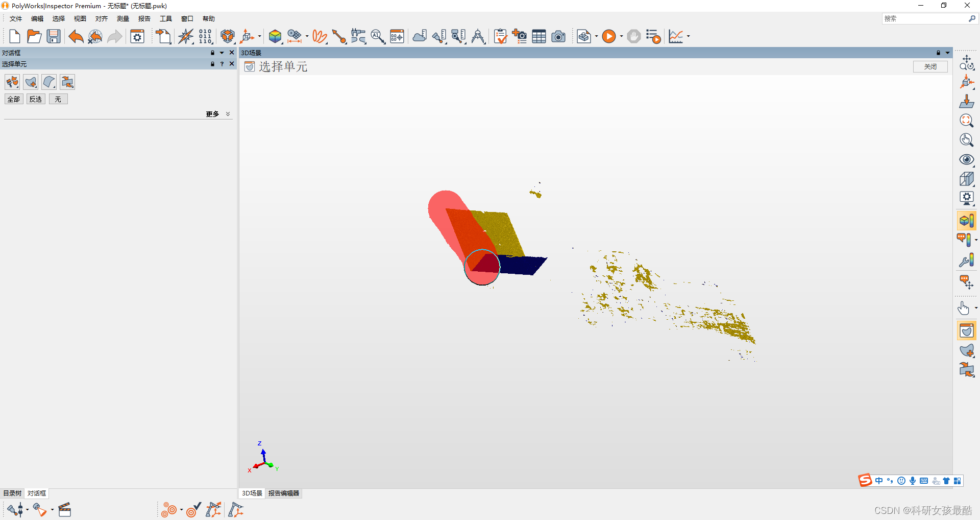This screenshot has height=520, width=980.
Task: Switch to the 报告编辑器 tab
Action: pyautogui.click(x=283, y=493)
